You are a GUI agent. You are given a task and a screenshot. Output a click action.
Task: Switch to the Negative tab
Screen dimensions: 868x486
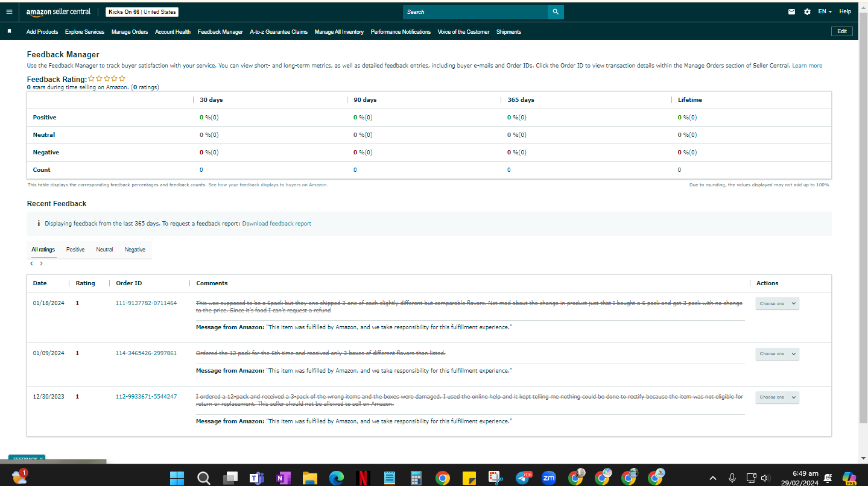tap(135, 250)
